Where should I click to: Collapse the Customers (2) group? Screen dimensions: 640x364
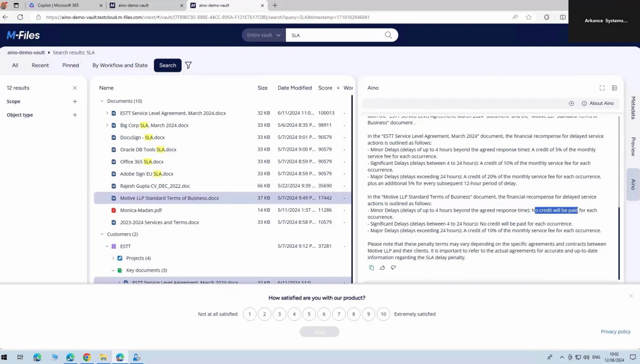pos(102,234)
